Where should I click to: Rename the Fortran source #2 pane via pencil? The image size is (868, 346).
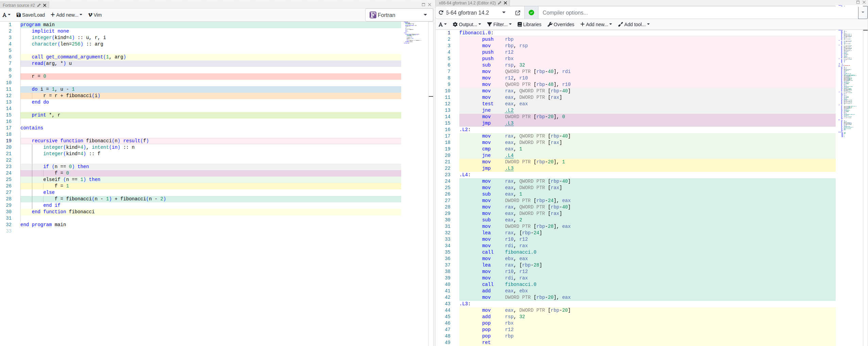39,5
